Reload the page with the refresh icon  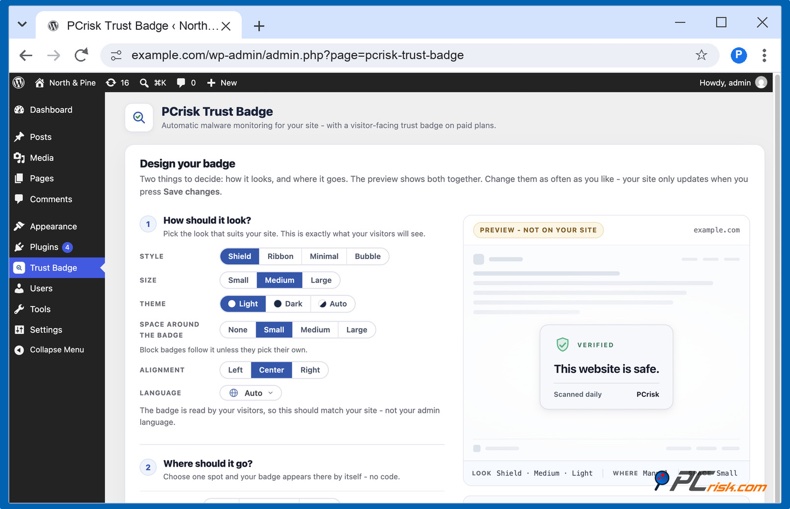tap(81, 55)
